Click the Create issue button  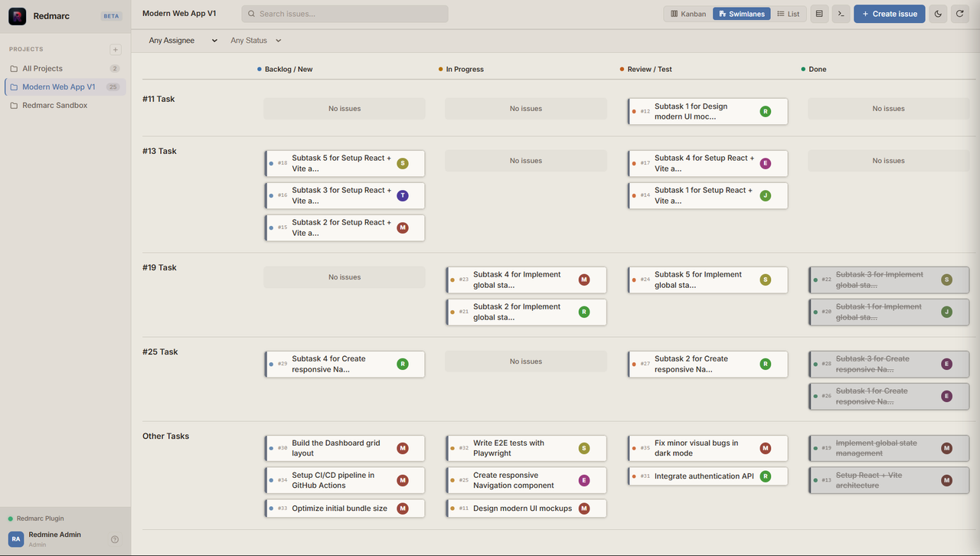coord(890,14)
